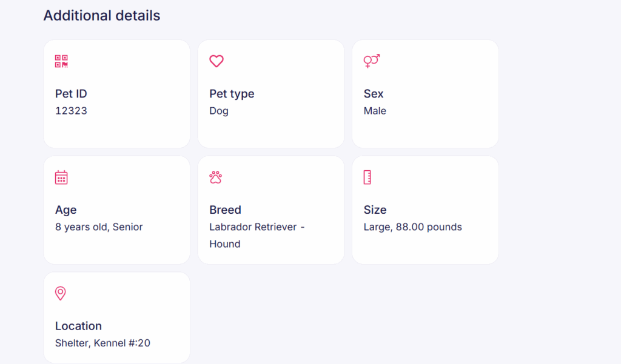
Task: Click the Male value under Sex
Action: pos(375,111)
